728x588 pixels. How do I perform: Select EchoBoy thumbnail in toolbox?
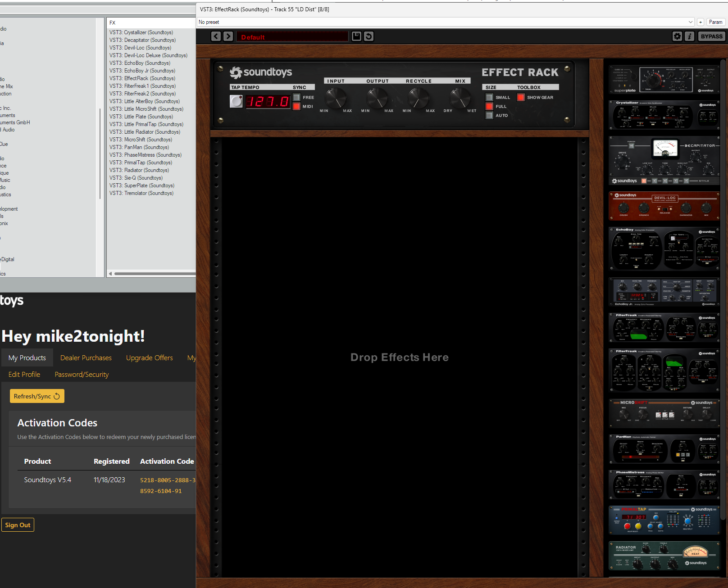pos(664,248)
